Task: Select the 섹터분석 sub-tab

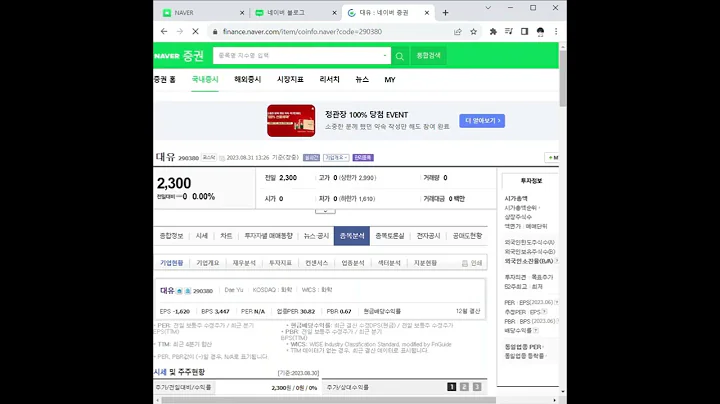Action: tap(389, 263)
